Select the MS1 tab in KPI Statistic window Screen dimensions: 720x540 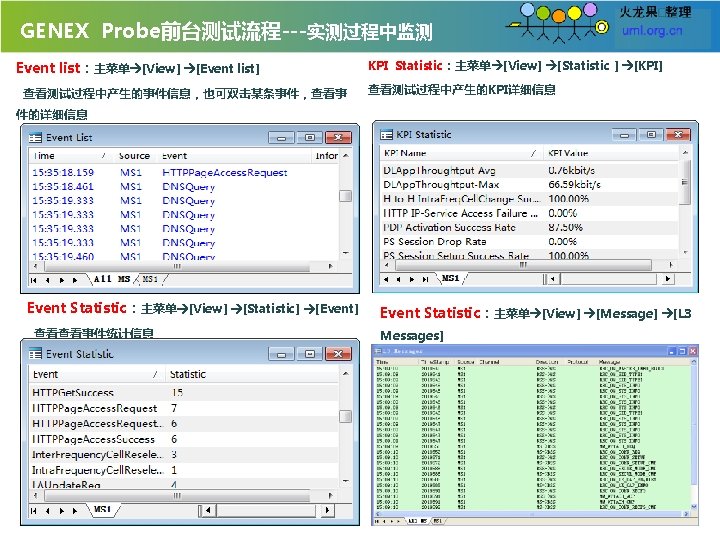(x=450, y=278)
